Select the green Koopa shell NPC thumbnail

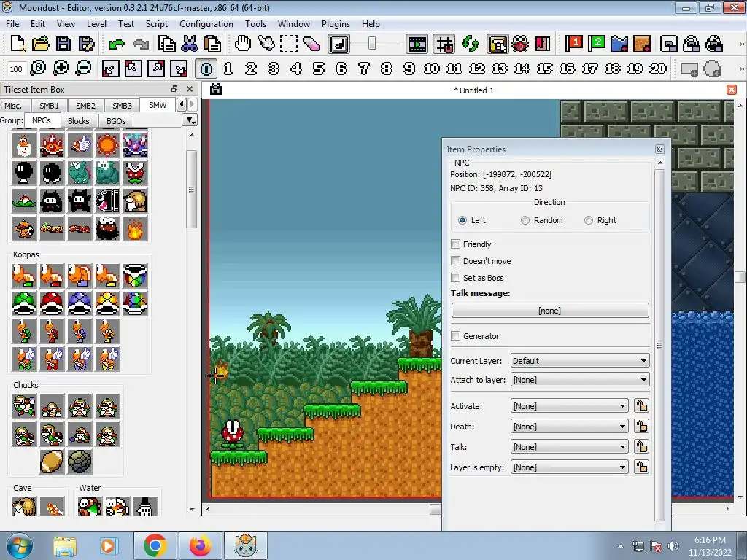tap(24, 304)
